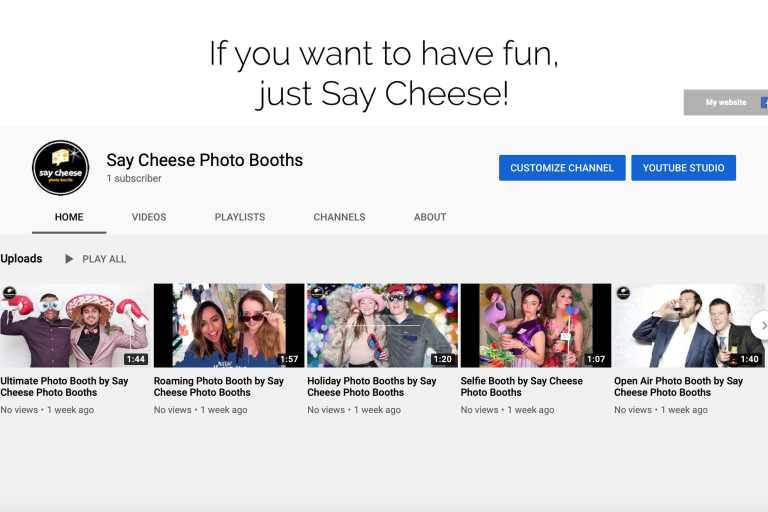768x512 pixels.
Task: Click the 1:40 duration badge
Action: coord(749,359)
